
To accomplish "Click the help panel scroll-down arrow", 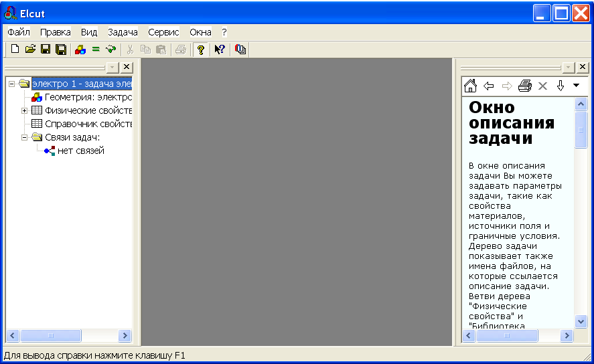I will (x=581, y=322).
